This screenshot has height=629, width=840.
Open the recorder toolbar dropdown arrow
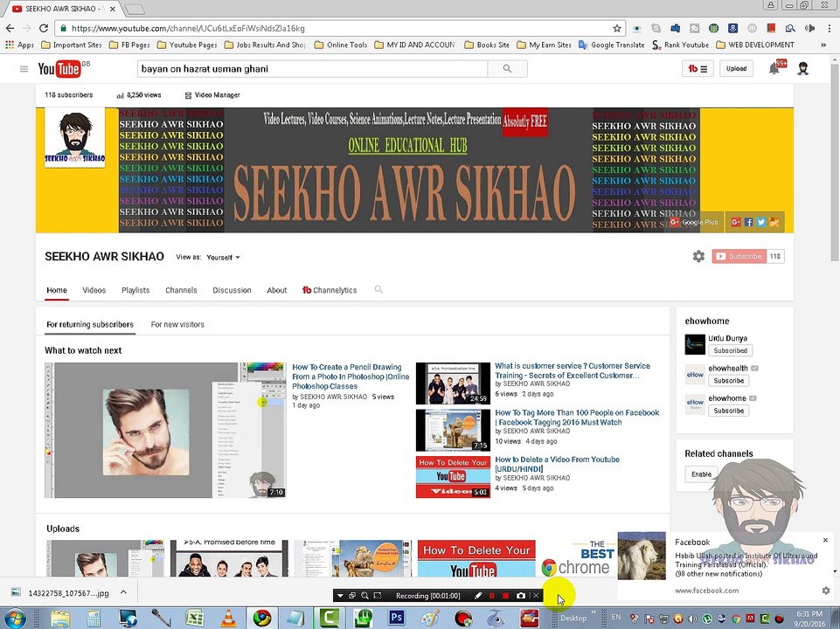340,595
